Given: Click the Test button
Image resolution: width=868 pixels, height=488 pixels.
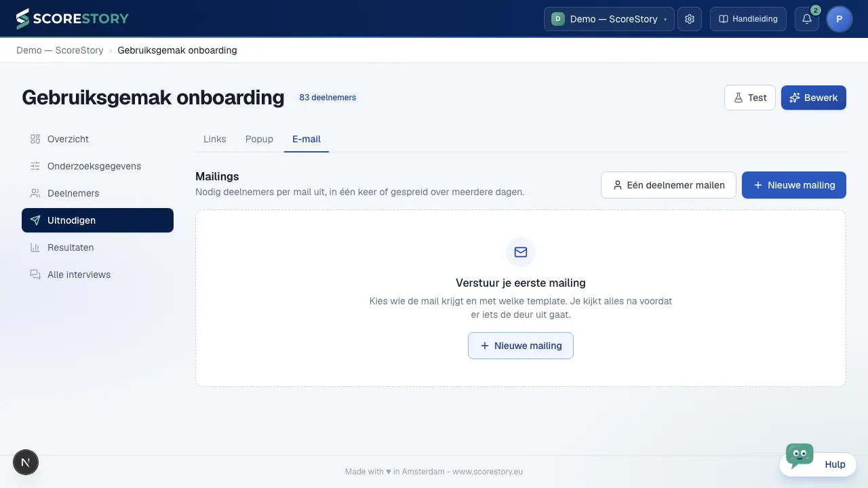Looking at the screenshot, I should pyautogui.click(x=750, y=98).
